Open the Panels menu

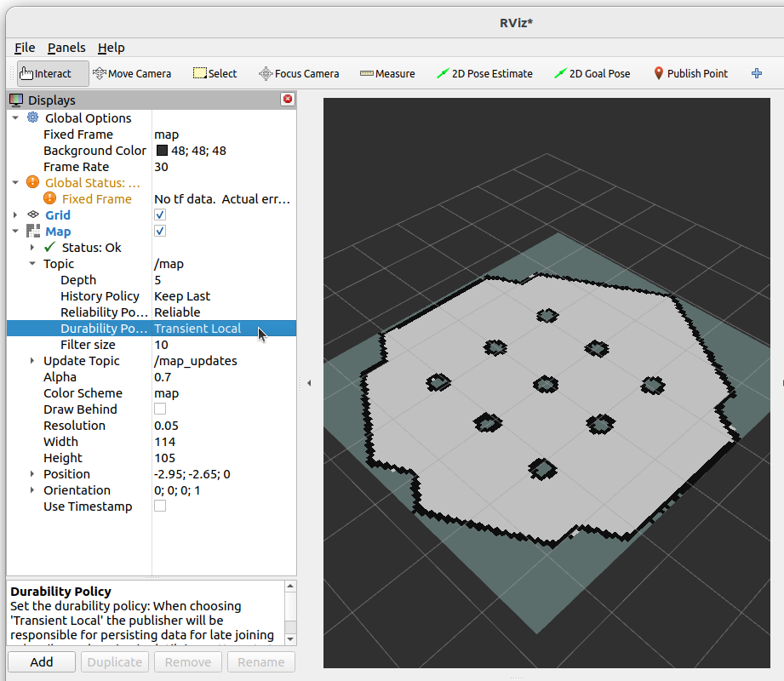(x=66, y=48)
